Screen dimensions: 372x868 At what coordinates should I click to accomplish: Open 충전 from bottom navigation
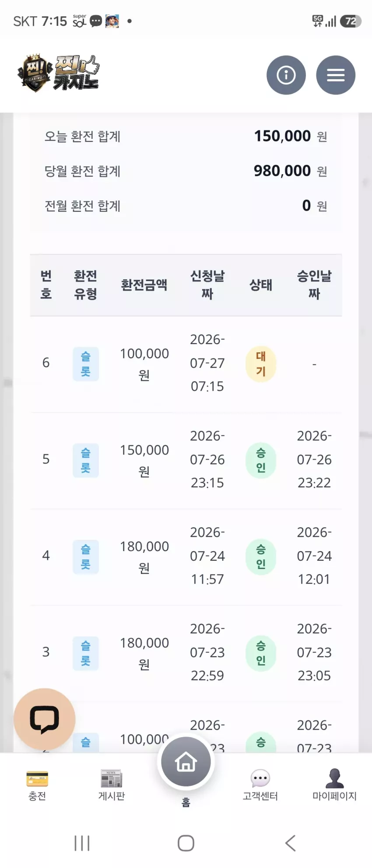37,786
